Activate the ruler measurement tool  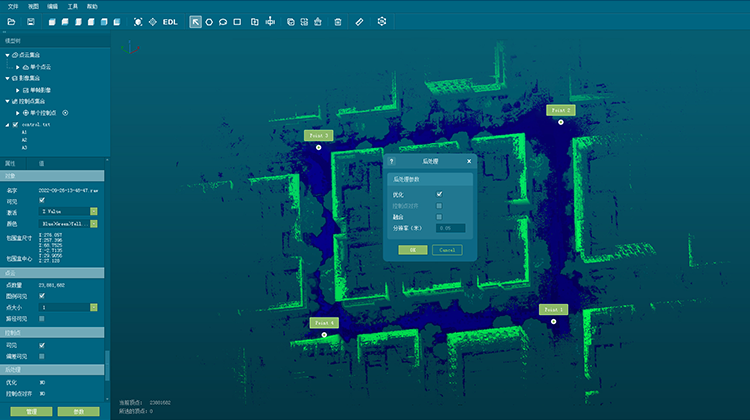[359, 21]
